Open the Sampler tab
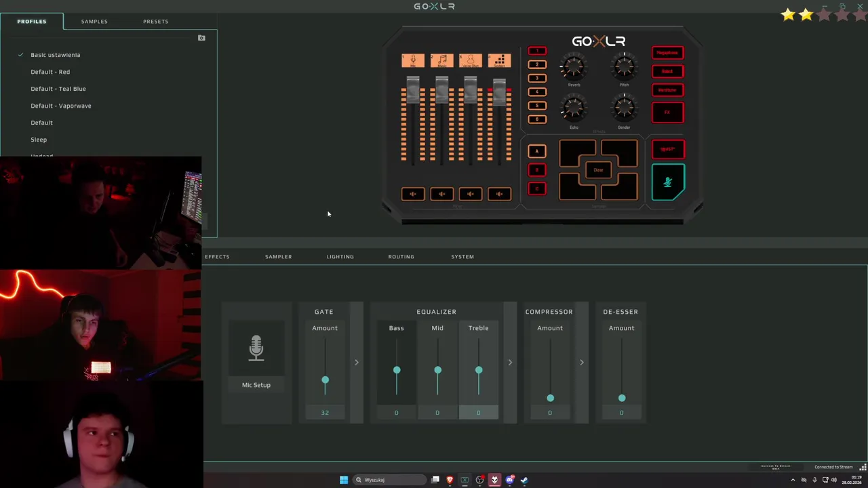This screenshot has width=868, height=488. point(278,257)
